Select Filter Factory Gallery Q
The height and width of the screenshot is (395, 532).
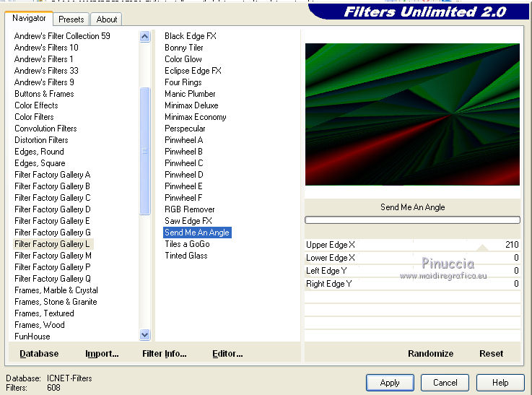tap(52, 278)
